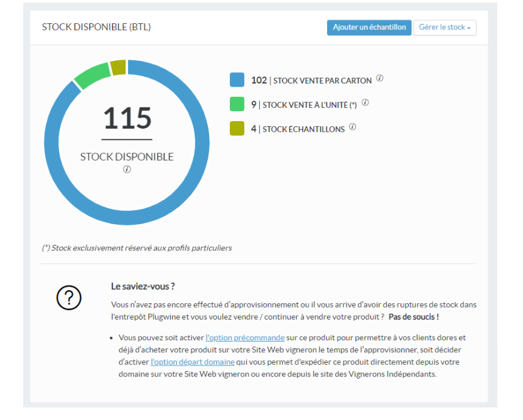Image resolution: width=523 pixels, height=420 pixels.
Task: Click the 115 total stock number
Action: (x=127, y=118)
